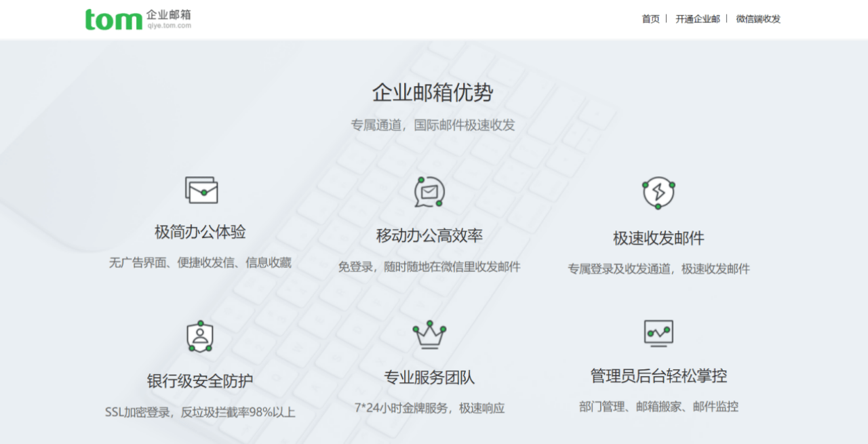
Task: Click the envelope icon above 极简办公体验
Action: point(201,190)
